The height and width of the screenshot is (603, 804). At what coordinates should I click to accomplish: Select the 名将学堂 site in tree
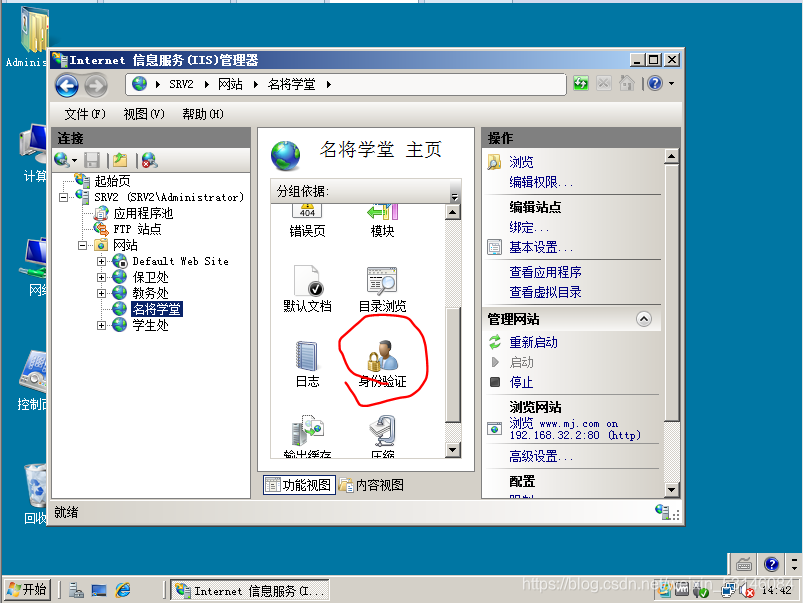(x=156, y=309)
